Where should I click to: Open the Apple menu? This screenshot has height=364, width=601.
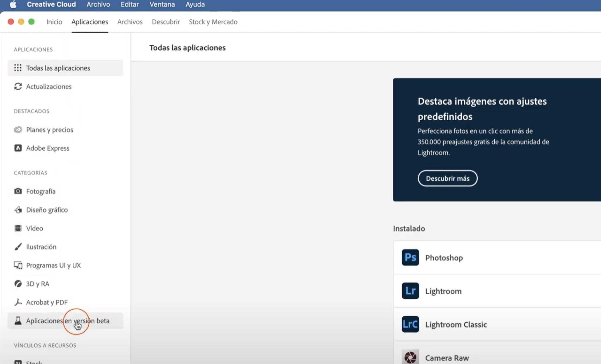click(13, 4)
